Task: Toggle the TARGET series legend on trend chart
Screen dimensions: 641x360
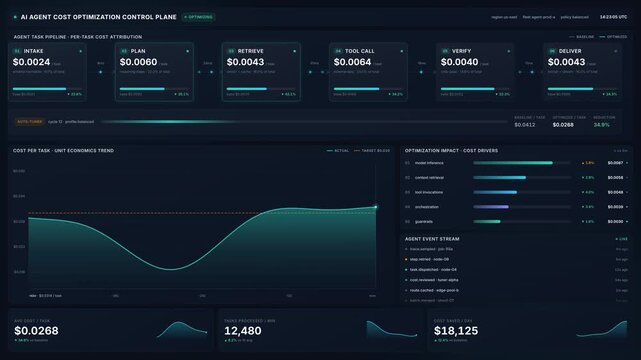Action: click(x=372, y=151)
